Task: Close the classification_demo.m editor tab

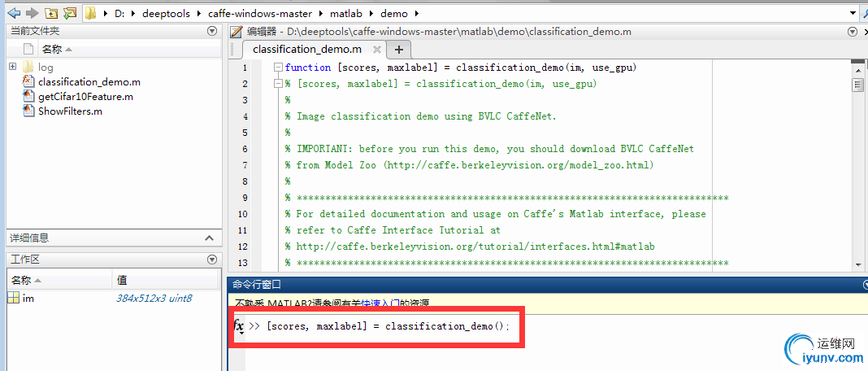Action: pyautogui.click(x=377, y=50)
